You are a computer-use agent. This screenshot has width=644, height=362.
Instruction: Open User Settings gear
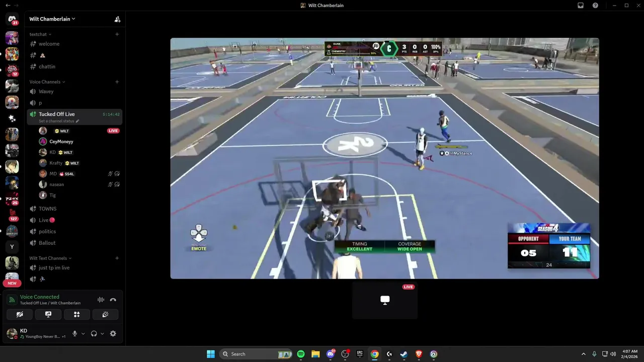point(113,333)
